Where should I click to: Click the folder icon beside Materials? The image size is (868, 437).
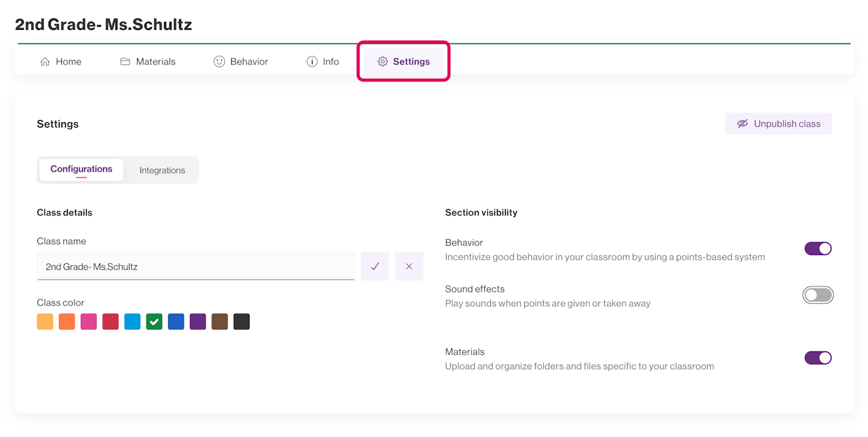[x=125, y=62]
